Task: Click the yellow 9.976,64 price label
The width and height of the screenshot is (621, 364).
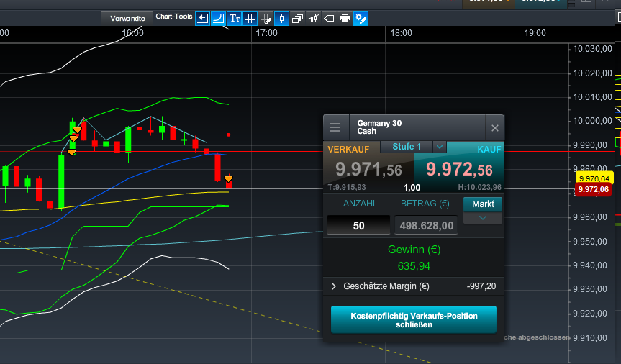Action: pos(594,178)
